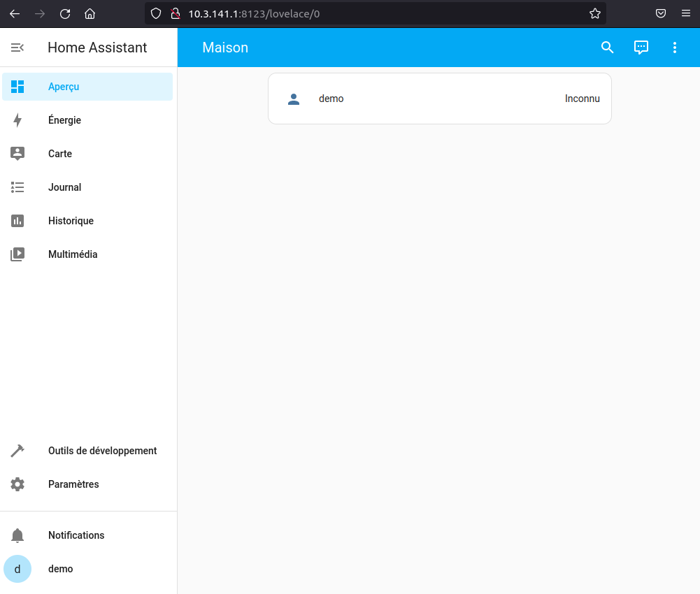
Task: Open Notifications from the sidebar
Action: point(76,535)
